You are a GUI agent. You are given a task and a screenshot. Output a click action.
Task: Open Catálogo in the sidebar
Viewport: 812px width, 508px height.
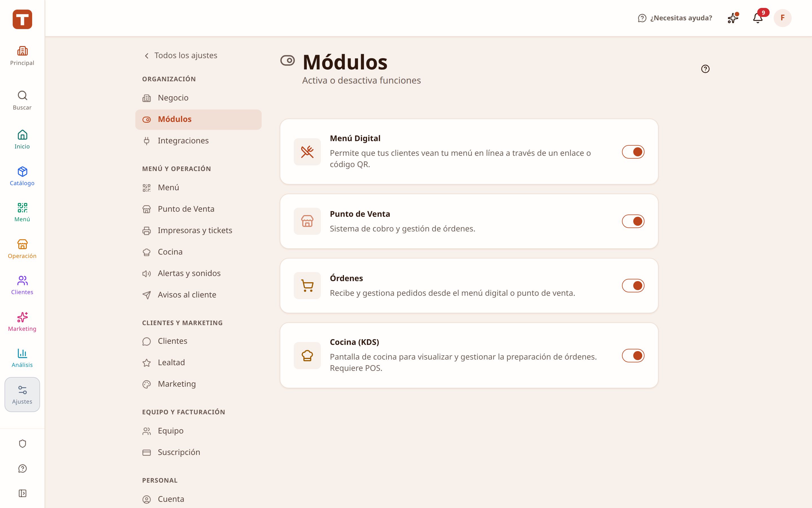22,176
